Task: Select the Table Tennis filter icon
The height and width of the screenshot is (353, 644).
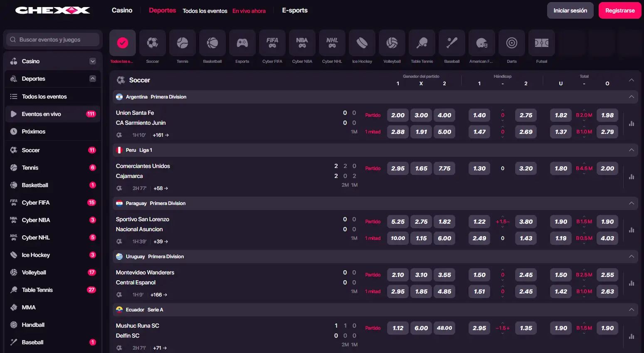Action: pos(422,43)
